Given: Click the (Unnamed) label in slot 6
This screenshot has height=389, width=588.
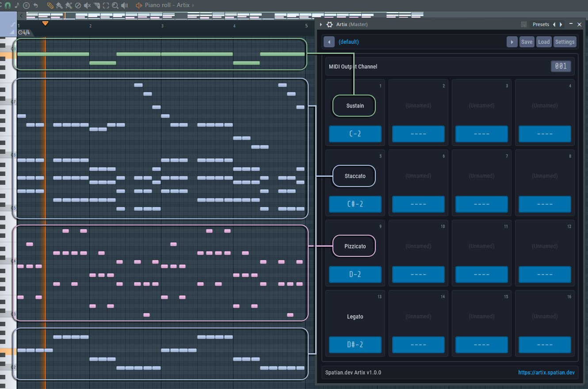Looking at the screenshot, I should pyautogui.click(x=418, y=176).
